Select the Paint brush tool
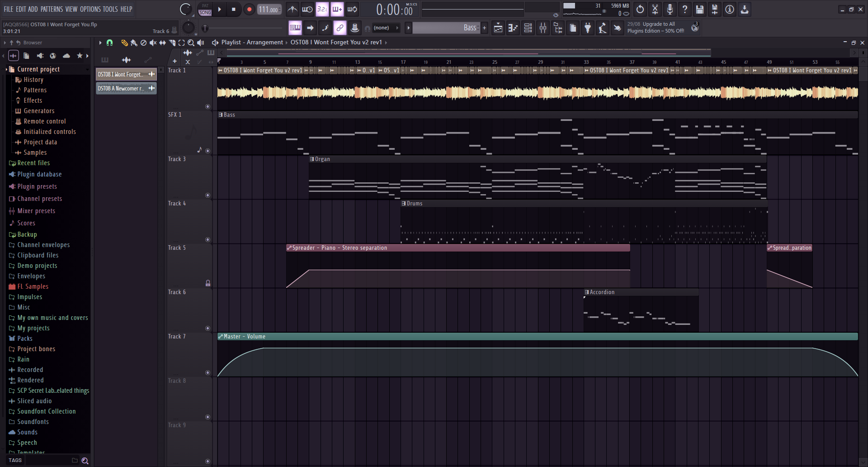Viewport: 868px width, 467px height. coord(134,43)
